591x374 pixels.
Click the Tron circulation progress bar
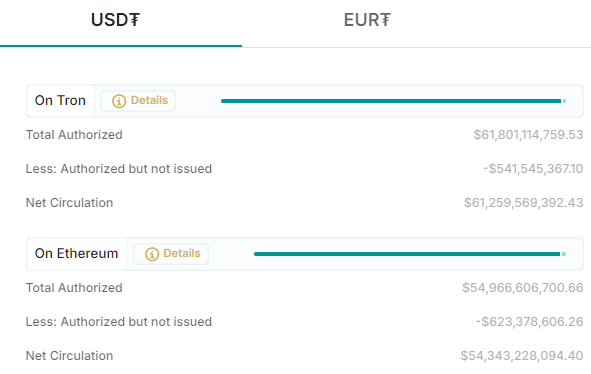pos(393,101)
